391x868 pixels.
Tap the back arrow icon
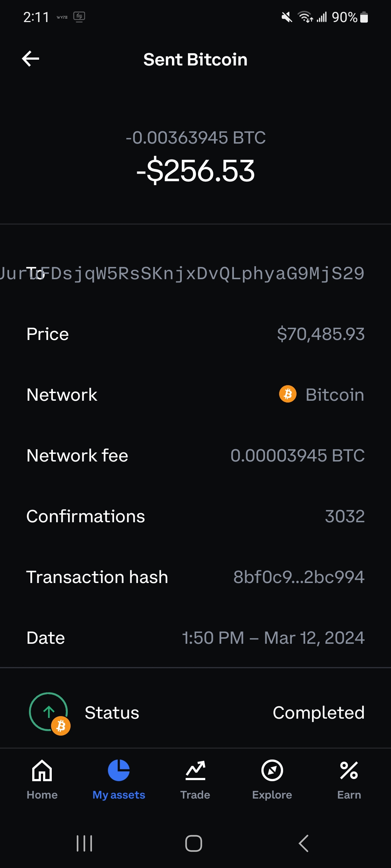(x=30, y=59)
